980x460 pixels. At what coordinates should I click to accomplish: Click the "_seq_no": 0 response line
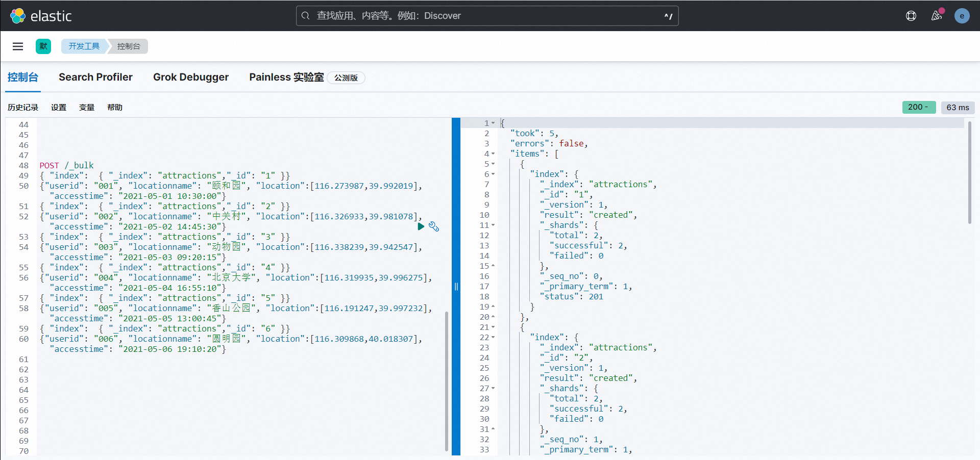coord(572,276)
